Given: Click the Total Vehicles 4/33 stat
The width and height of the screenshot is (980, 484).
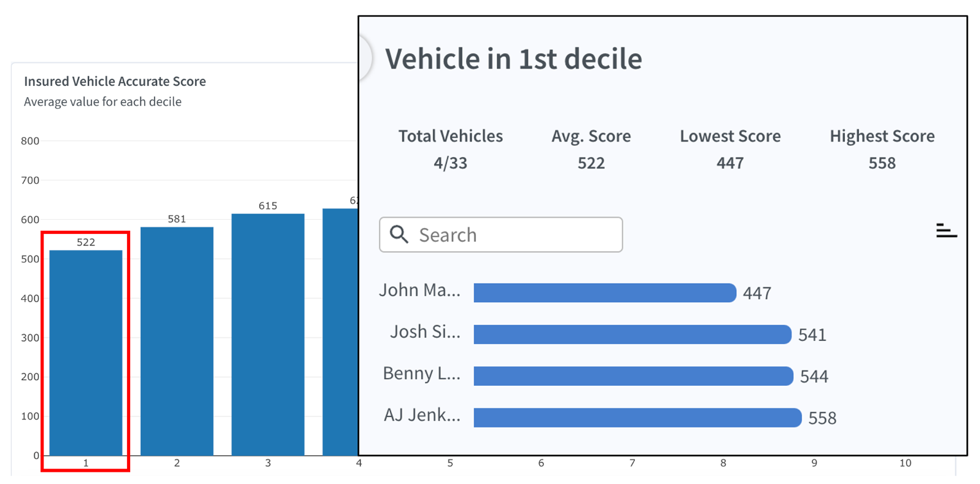Looking at the screenshot, I should click(x=451, y=149).
